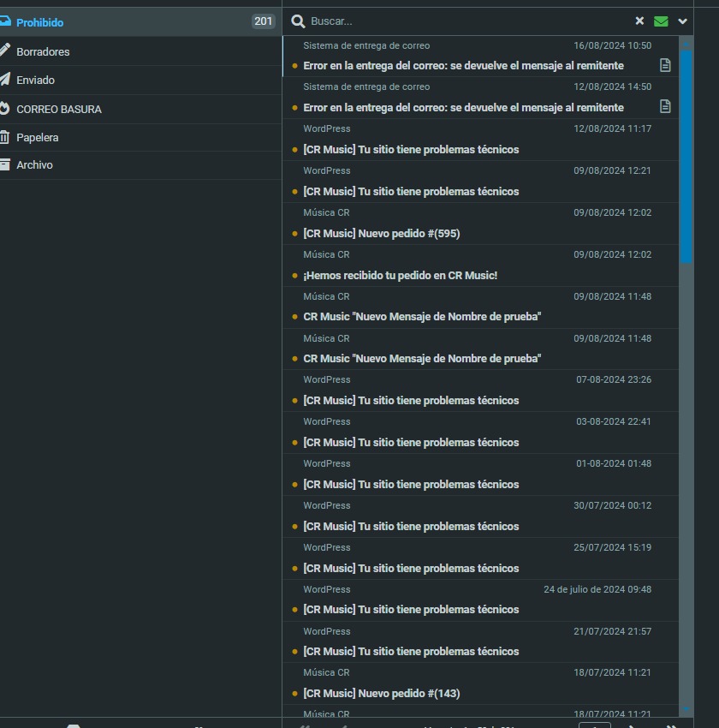Clear the search with the X icon
This screenshot has width=719, height=728.
pos(639,21)
